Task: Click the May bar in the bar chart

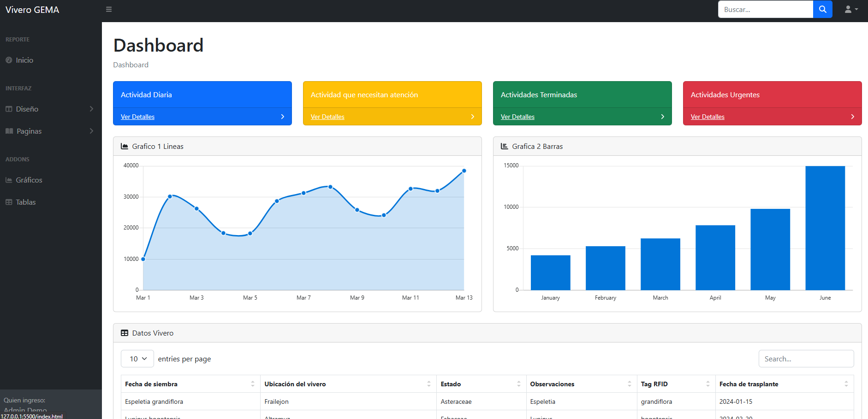Action: tap(770, 249)
